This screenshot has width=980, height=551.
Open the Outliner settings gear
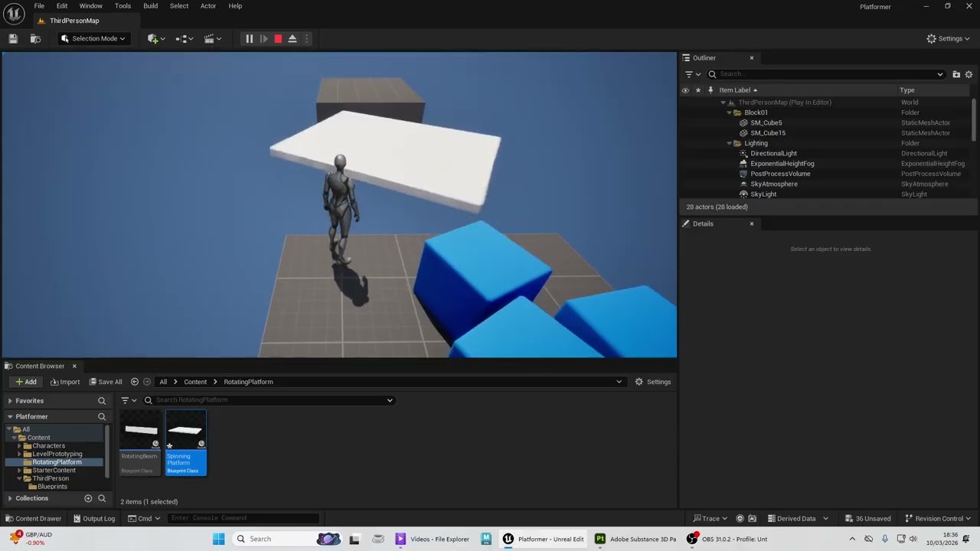(x=969, y=74)
